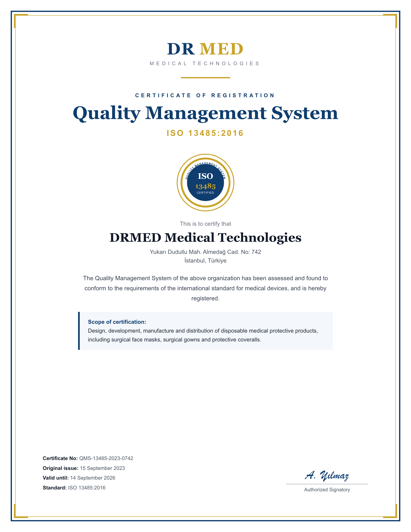Viewport: 411px width, 532px height.
Task: Click the 'Quality Management System' title
Action: (205, 113)
